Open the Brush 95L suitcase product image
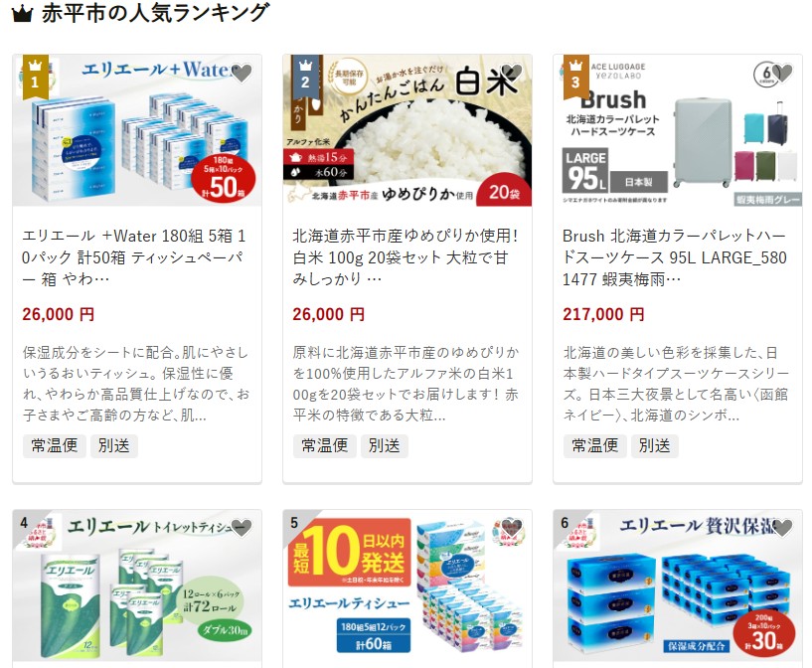 point(678,130)
